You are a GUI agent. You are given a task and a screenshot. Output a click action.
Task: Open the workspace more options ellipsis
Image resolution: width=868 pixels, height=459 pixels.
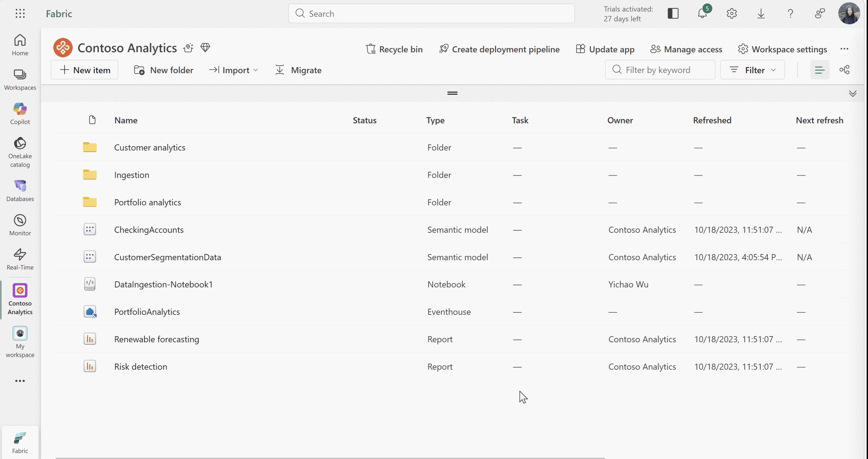click(x=844, y=49)
